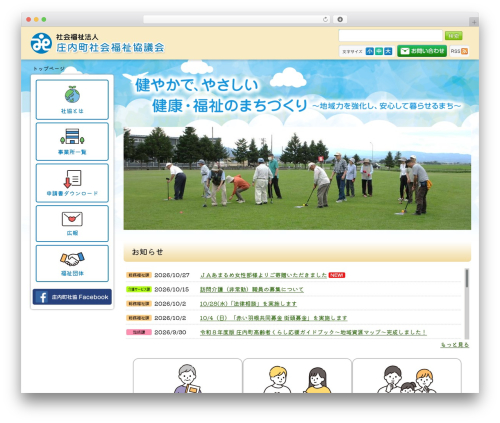Open the 福祉団体 handshake icon tile
Viewport: 500px width, 423px height.
click(x=72, y=264)
